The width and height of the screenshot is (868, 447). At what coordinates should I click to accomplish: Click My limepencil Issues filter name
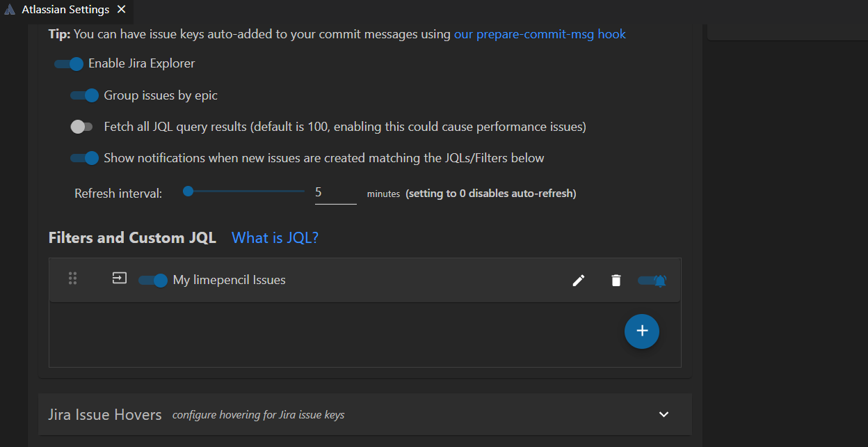pyautogui.click(x=230, y=280)
